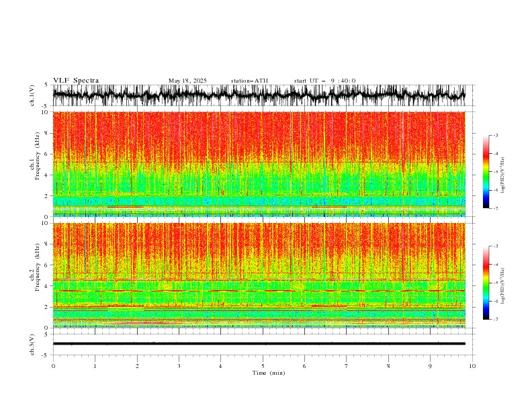532x411 pixels.
Task: Select the date text "May 18, 2025"
Action: pos(187,81)
